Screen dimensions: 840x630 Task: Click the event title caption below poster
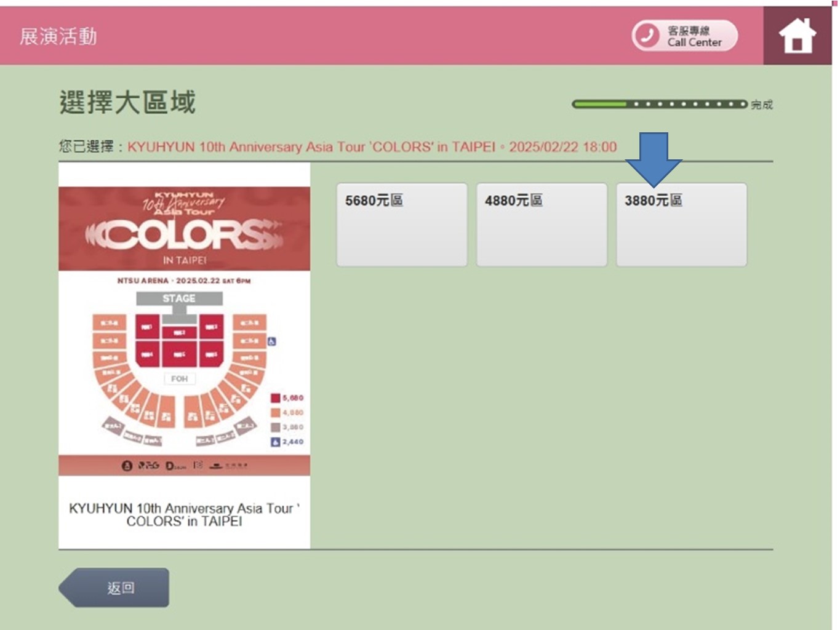pyautogui.click(x=184, y=515)
